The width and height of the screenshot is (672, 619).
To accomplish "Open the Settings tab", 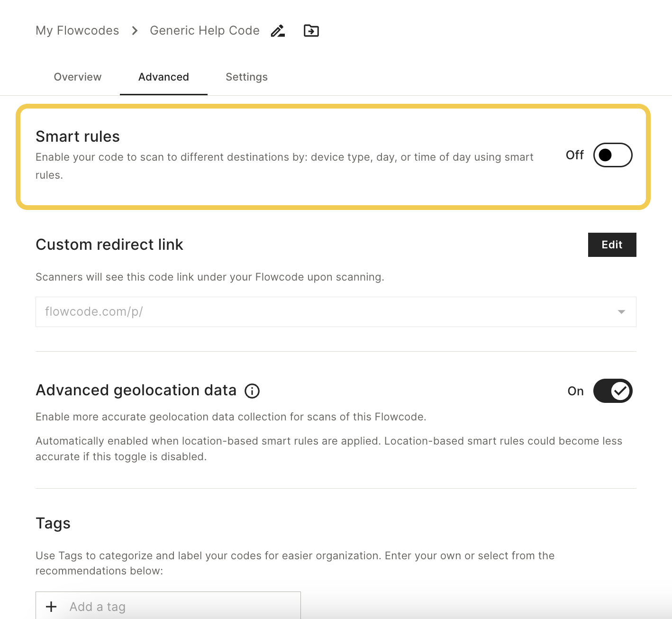I will (246, 77).
